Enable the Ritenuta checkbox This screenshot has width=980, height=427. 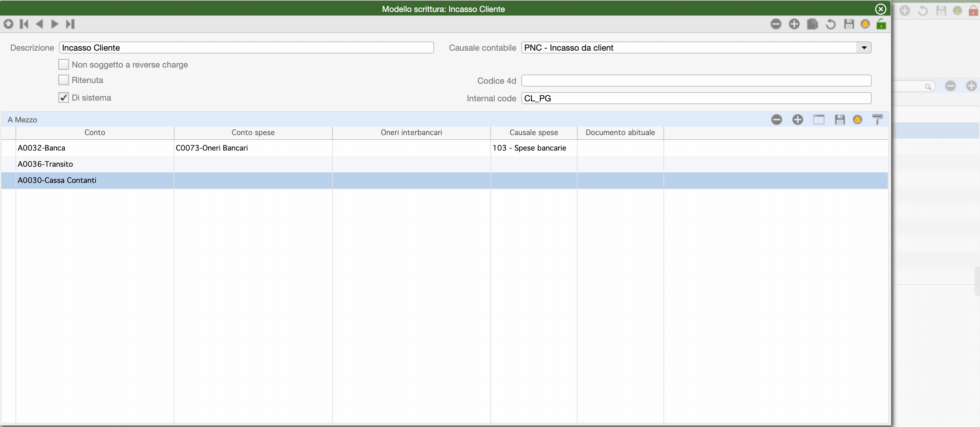point(64,80)
